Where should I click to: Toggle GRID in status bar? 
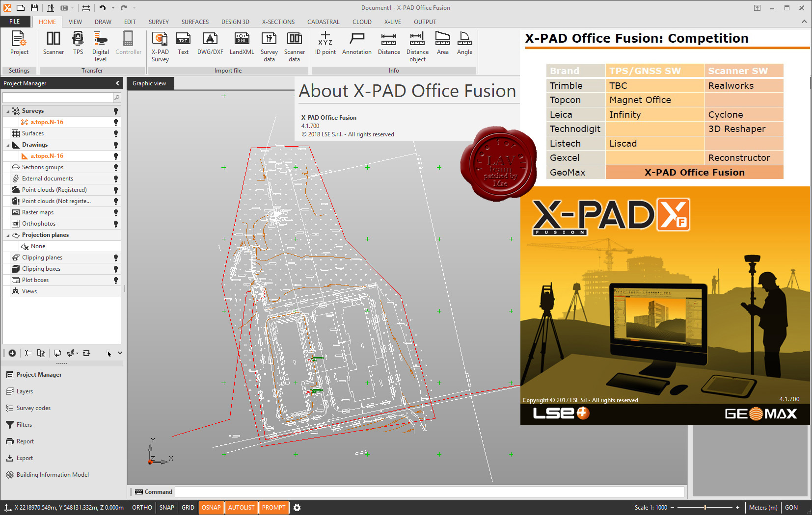tap(188, 508)
